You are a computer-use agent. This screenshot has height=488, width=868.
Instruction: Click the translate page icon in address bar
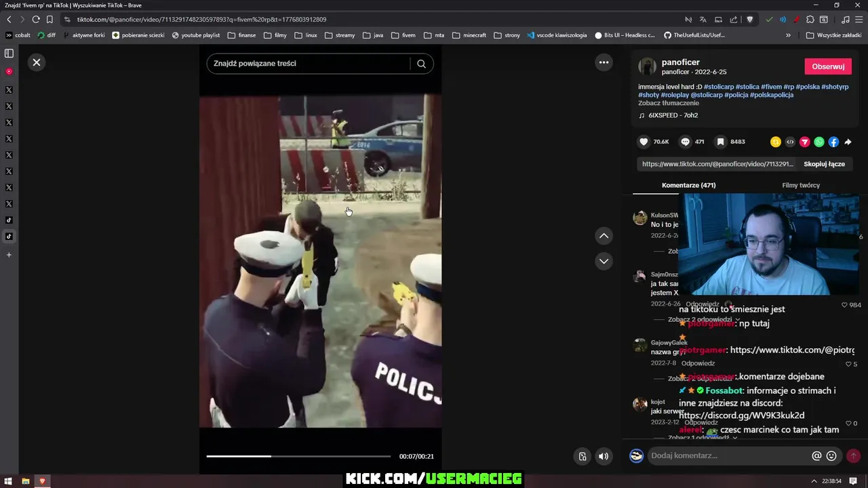coord(703,20)
